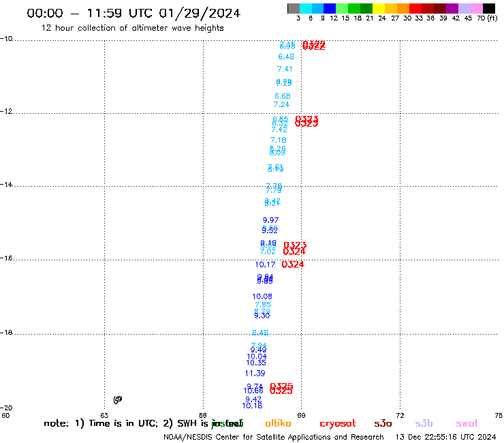
Task: Select the 's3a' satellite legend label
Action: point(383,424)
